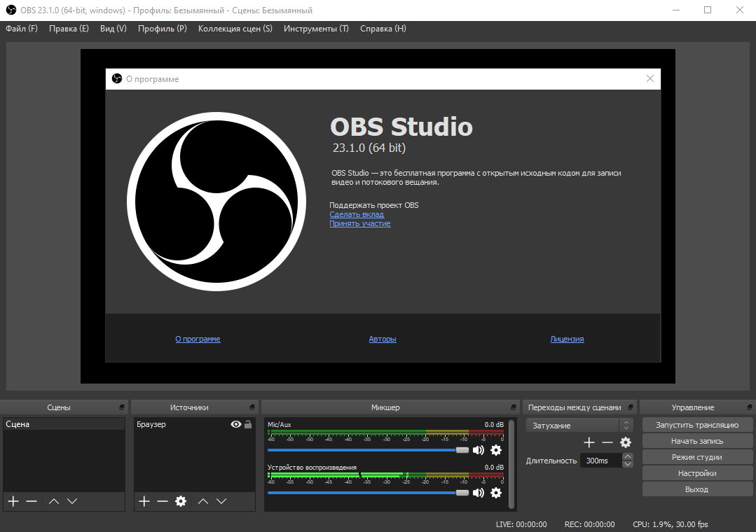Mute the Mic/Aux channel

pyautogui.click(x=479, y=450)
